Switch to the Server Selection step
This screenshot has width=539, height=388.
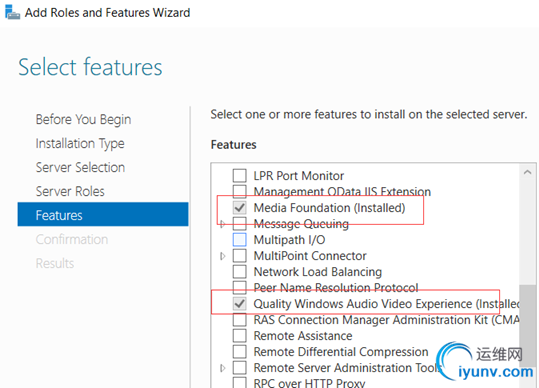pyautogui.click(x=80, y=167)
